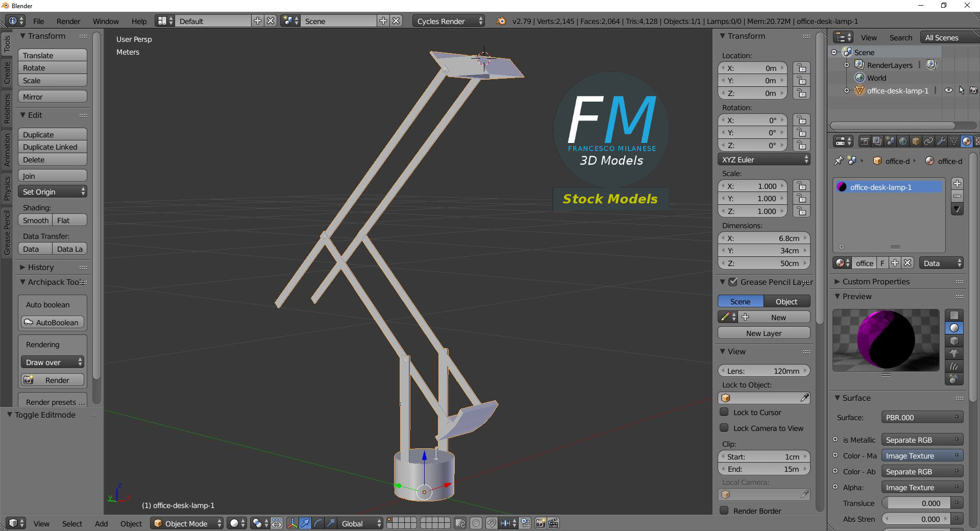Open the render layers tab in Properties
This screenshot has width=980, height=531.
tap(877, 141)
